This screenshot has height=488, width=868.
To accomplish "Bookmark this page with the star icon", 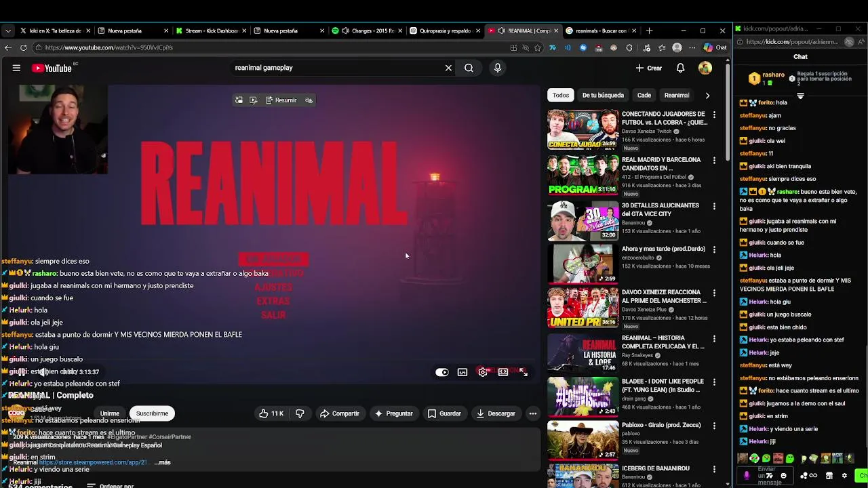I will click(538, 47).
